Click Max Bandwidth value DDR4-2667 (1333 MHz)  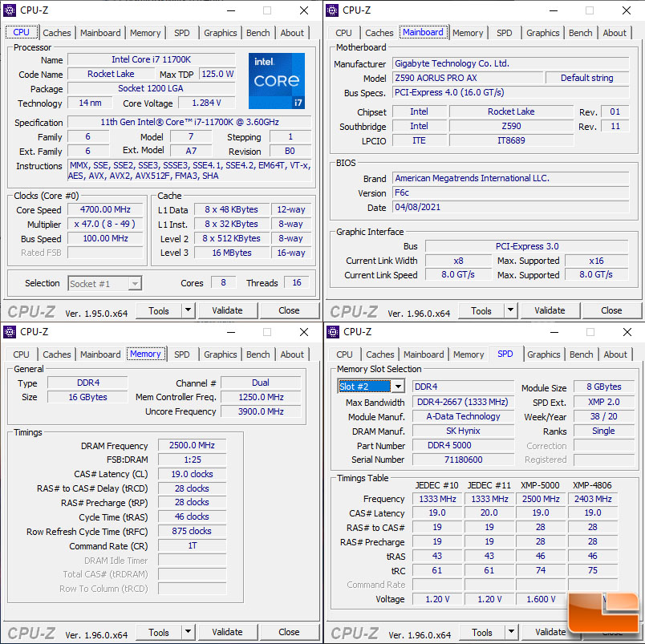[x=463, y=402]
